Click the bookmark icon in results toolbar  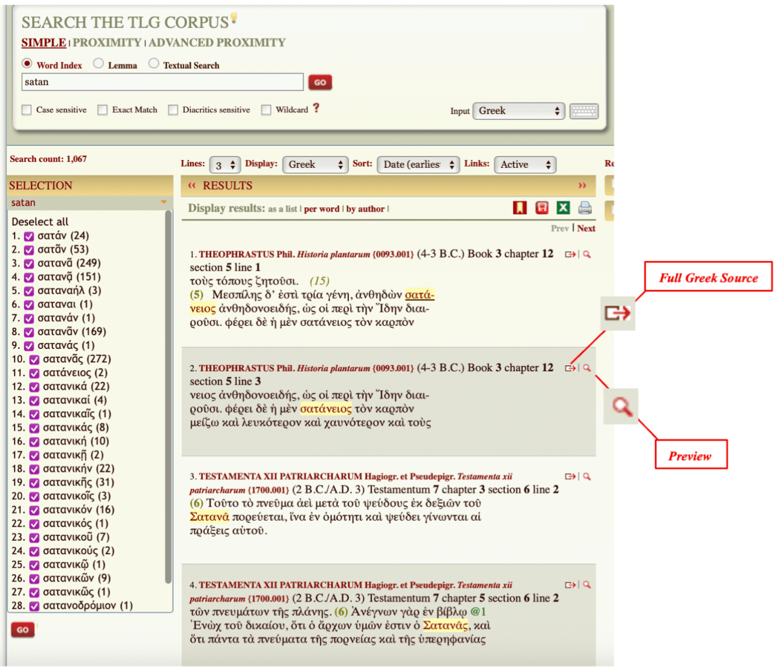[519, 208]
